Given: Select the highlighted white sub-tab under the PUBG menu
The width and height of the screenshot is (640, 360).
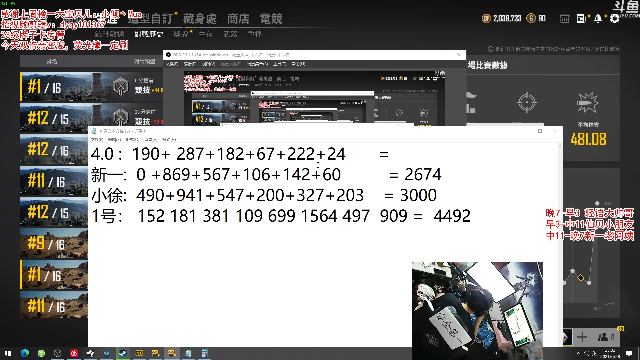Looking at the screenshot, I should pos(149,34).
